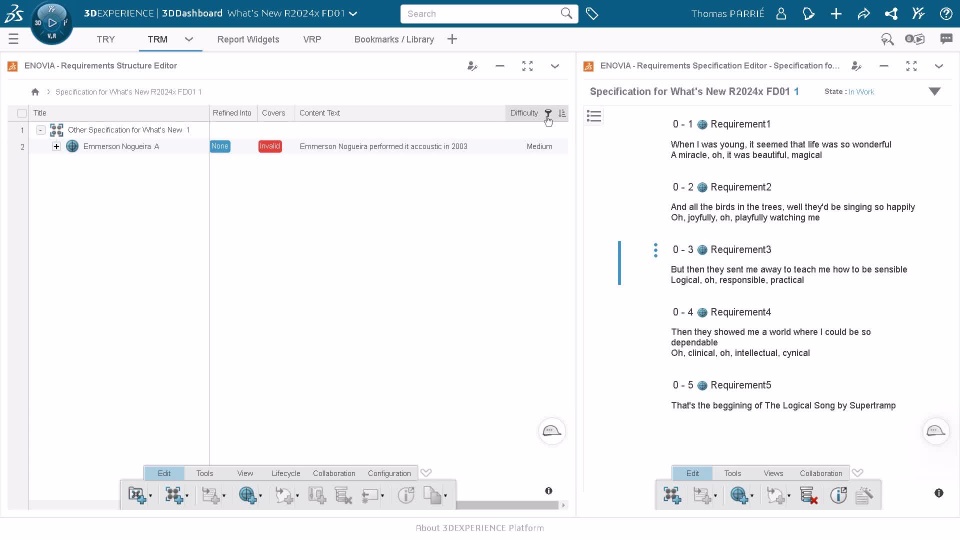Click the black info dot in Structure Editor corner
The width and height of the screenshot is (960, 540).
pyautogui.click(x=549, y=491)
